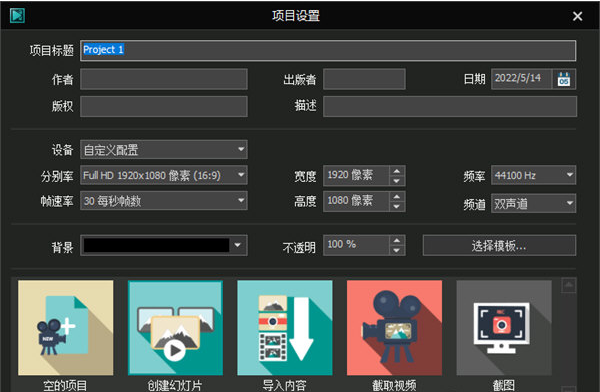Increase 宽度 value with up arrow

[397, 171]
